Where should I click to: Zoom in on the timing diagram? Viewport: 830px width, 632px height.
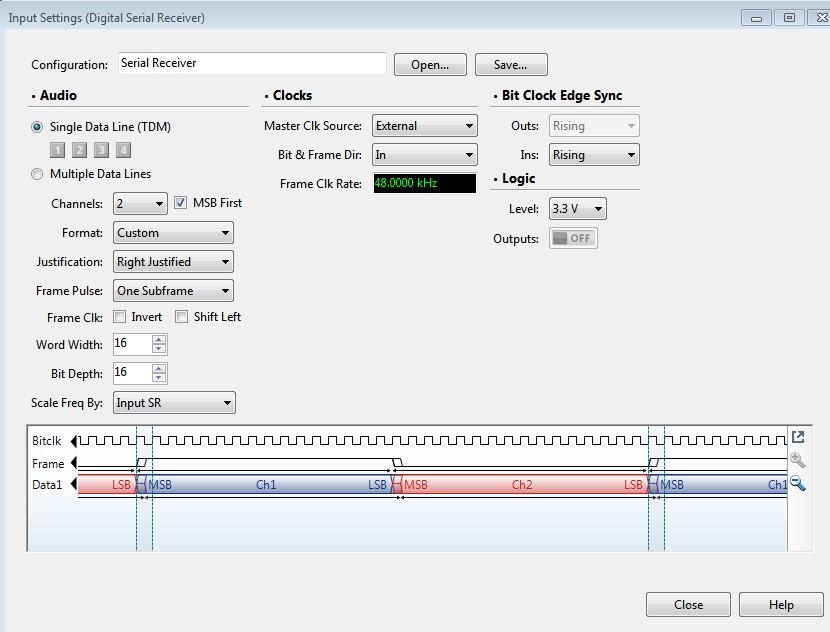pos(798,460)
